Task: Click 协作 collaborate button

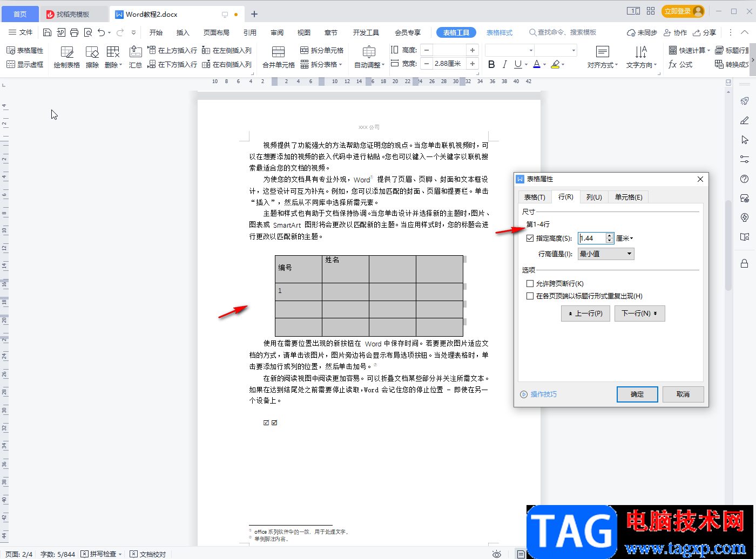Action: coord(675,32)
